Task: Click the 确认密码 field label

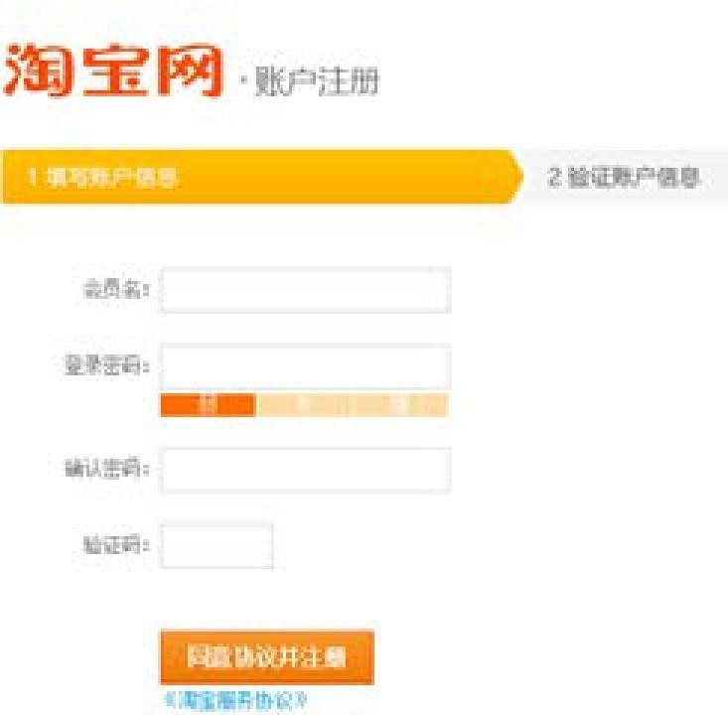Action: 100,469
